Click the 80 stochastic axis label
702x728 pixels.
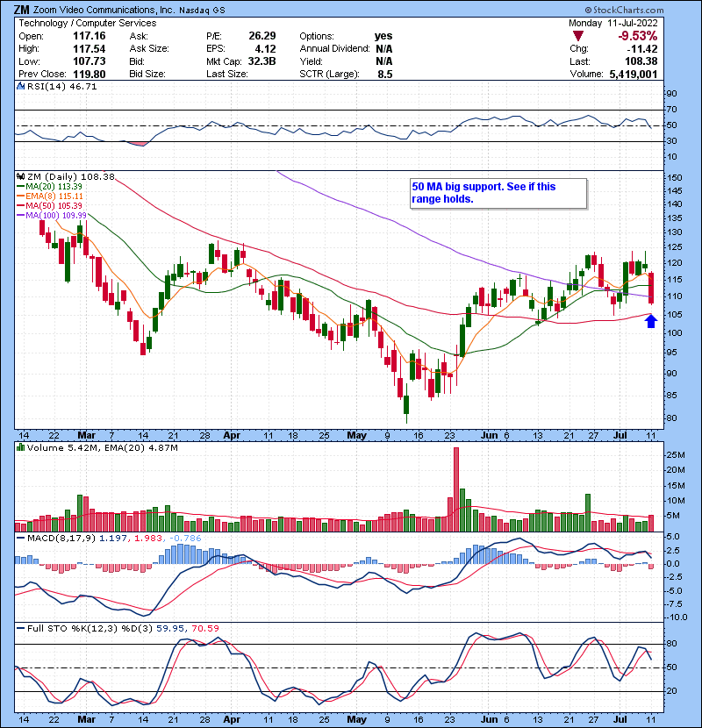[x=672, y=644]
